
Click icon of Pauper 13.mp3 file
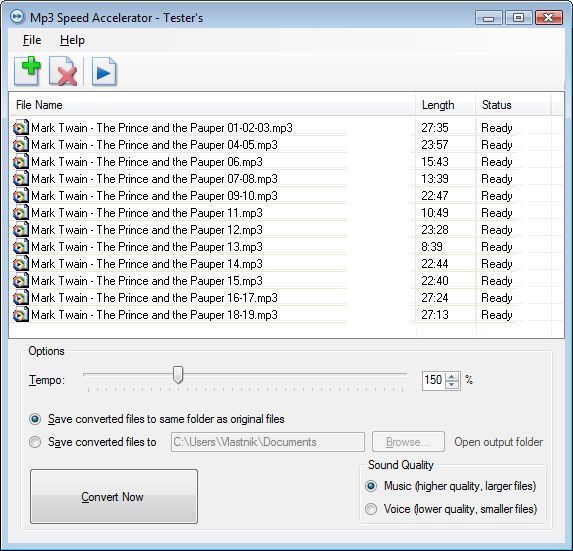(20, 247)
